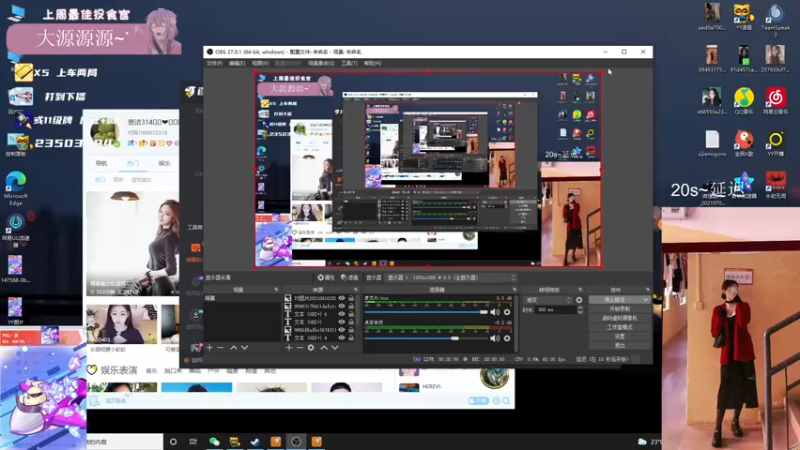Open the scene transition type dropdown
This screenshot has width=800, height=450.
[548, 300]
